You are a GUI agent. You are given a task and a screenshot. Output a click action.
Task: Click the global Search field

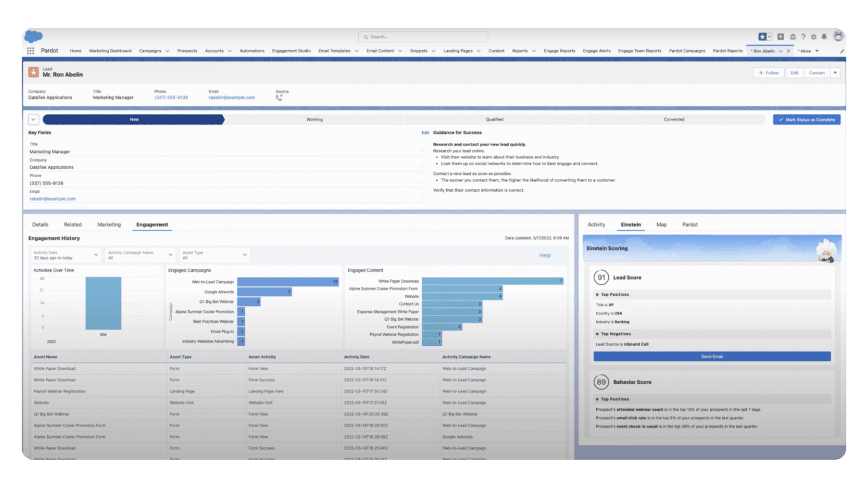(423, 37)
